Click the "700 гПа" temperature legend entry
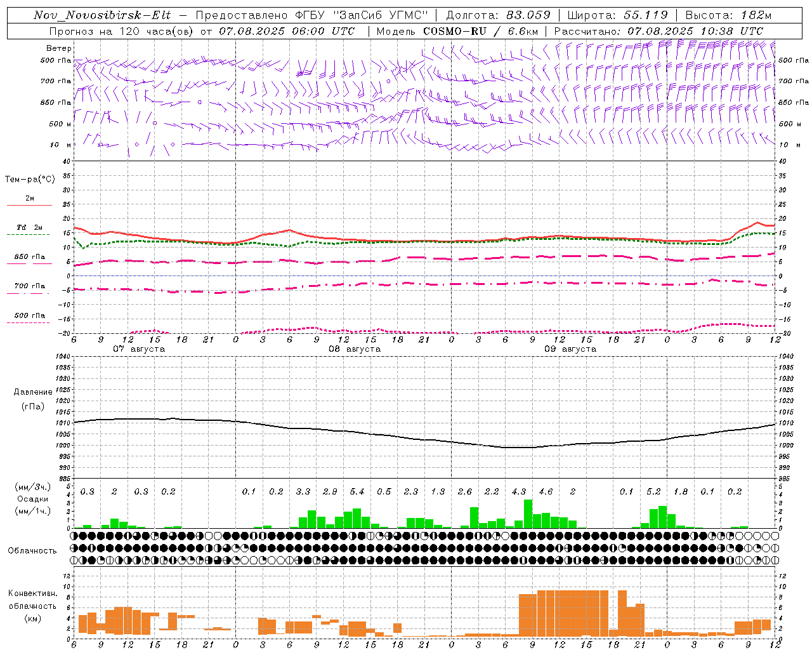This screenshot has width=812, height=650. pyautogui.click(x=30, y=286)
